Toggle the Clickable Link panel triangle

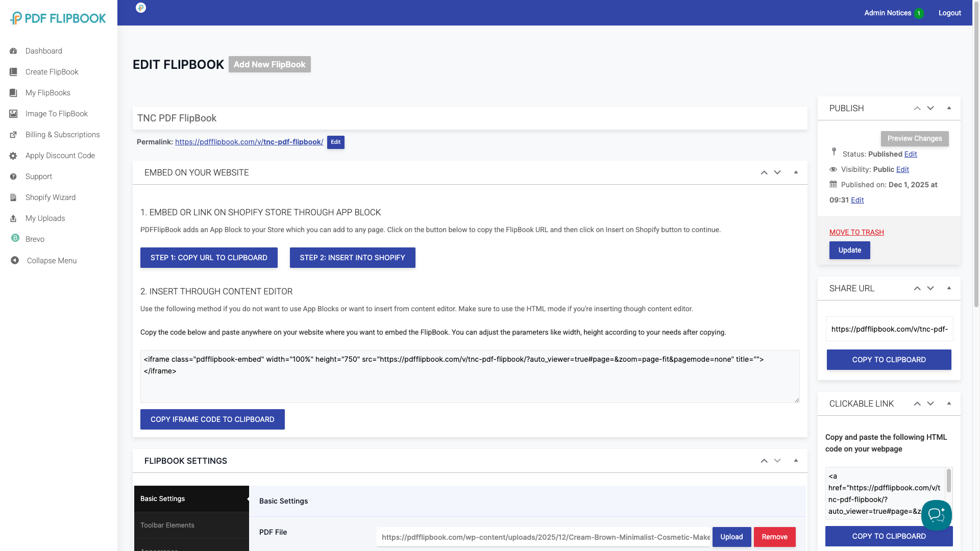pos(949,404)
